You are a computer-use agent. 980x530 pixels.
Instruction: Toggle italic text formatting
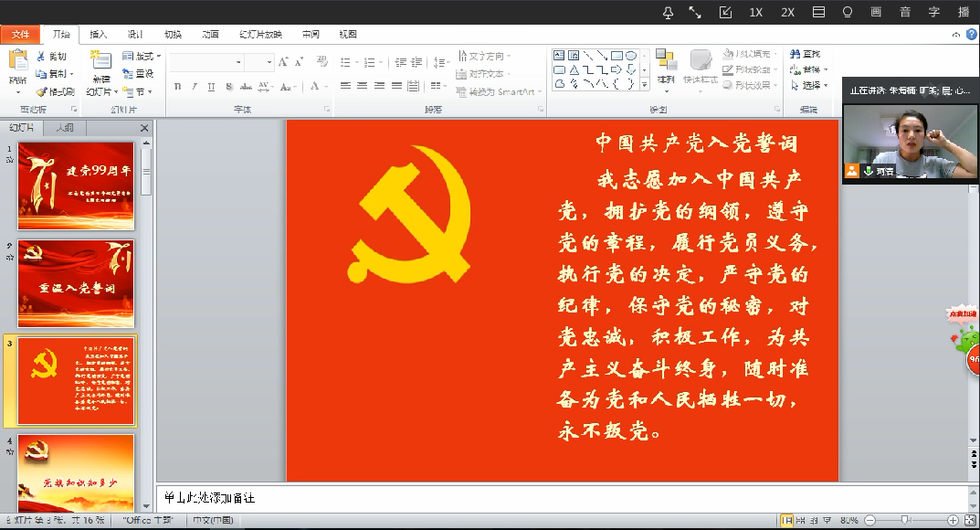[195, 87]
